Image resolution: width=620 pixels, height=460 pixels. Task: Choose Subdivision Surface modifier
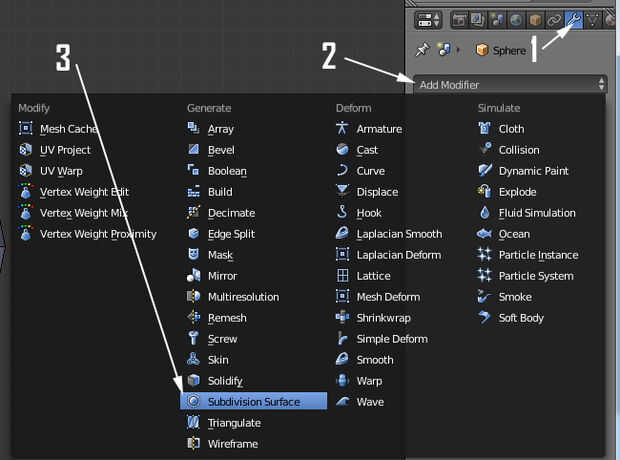pyautogui.click(x=254, y=401)
